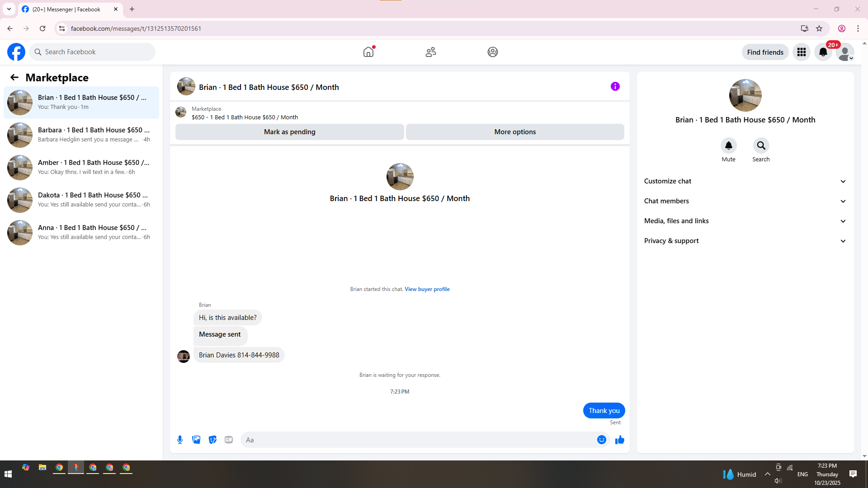Search within the conversation

(761, 145)
